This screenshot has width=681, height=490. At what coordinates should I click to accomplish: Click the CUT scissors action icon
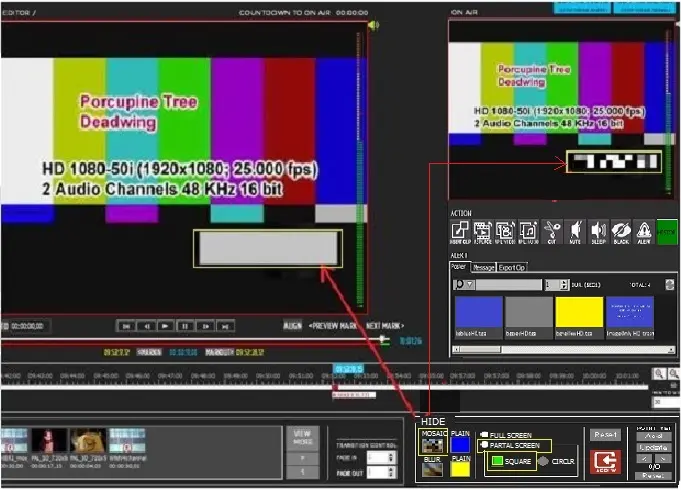[552, 231]
